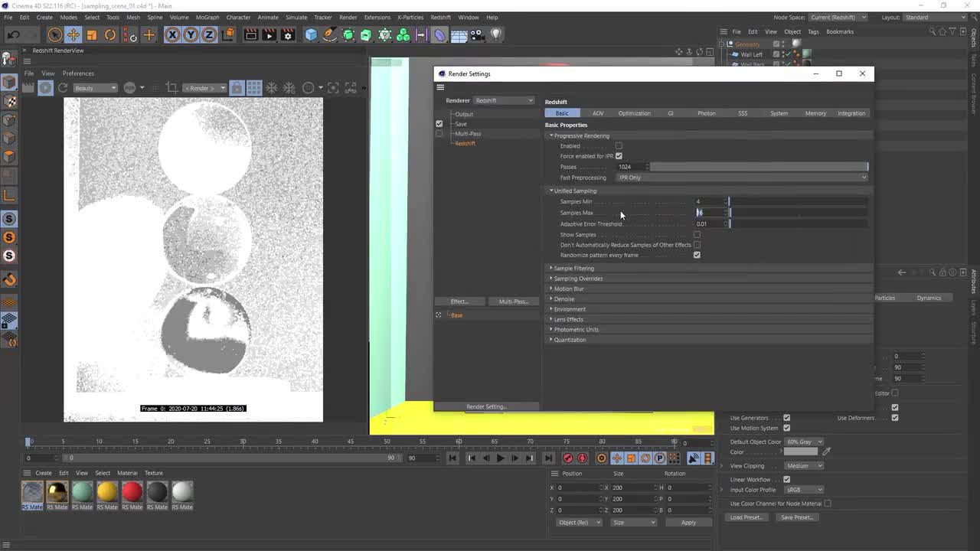Toggle X axis lock
The height and width of the screenshot is (551, 980).
coord(172,34)
